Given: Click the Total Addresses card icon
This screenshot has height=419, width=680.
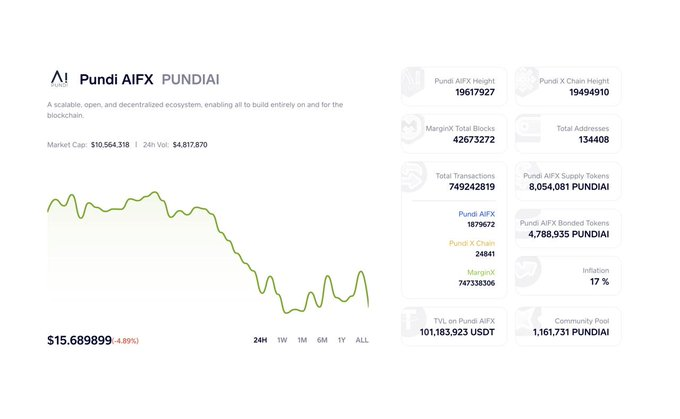Looking at the screenshot, I should click(x=528, y=133).
